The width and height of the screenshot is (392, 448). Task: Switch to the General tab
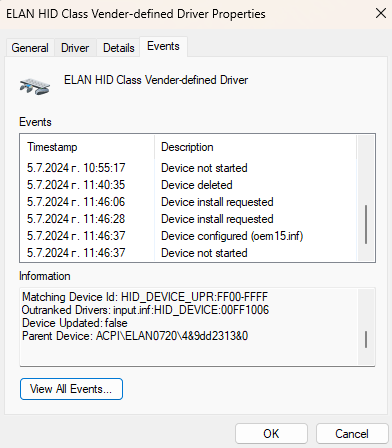point(30,48)
